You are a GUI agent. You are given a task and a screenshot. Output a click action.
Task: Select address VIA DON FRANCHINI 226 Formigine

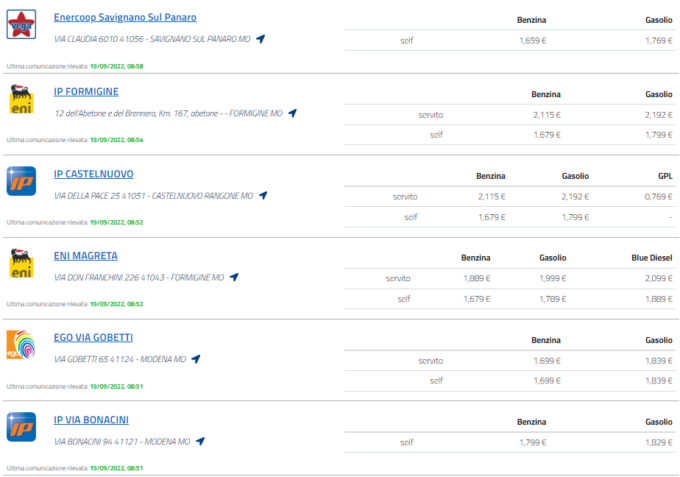click(139, 278)
